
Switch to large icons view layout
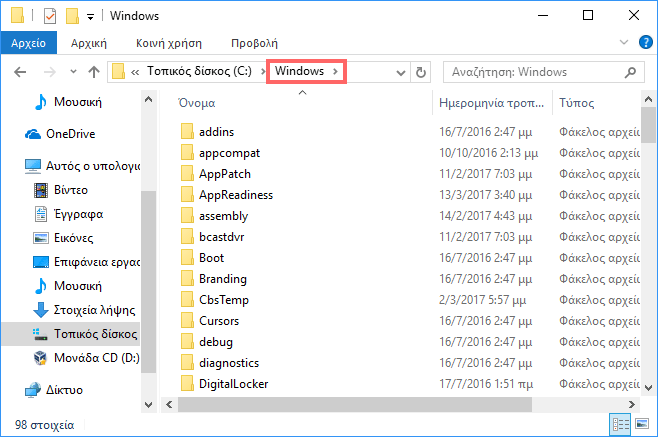[x=642, y=424]
